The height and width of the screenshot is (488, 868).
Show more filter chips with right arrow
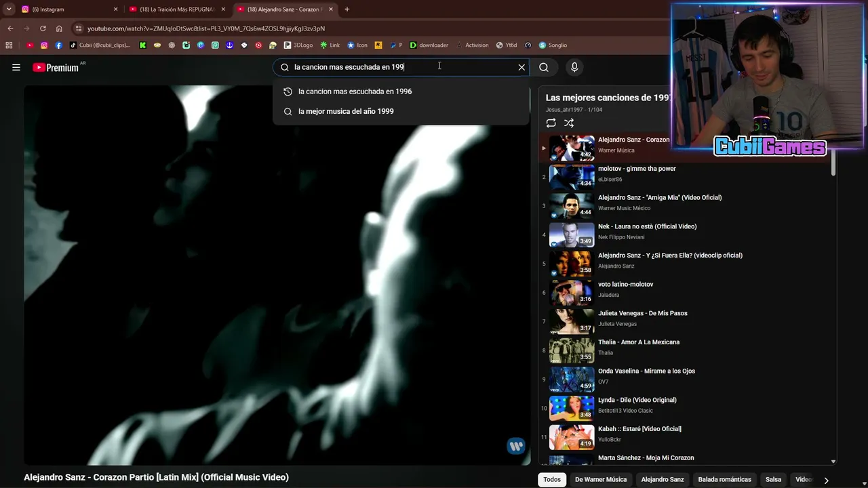(826, 480)
